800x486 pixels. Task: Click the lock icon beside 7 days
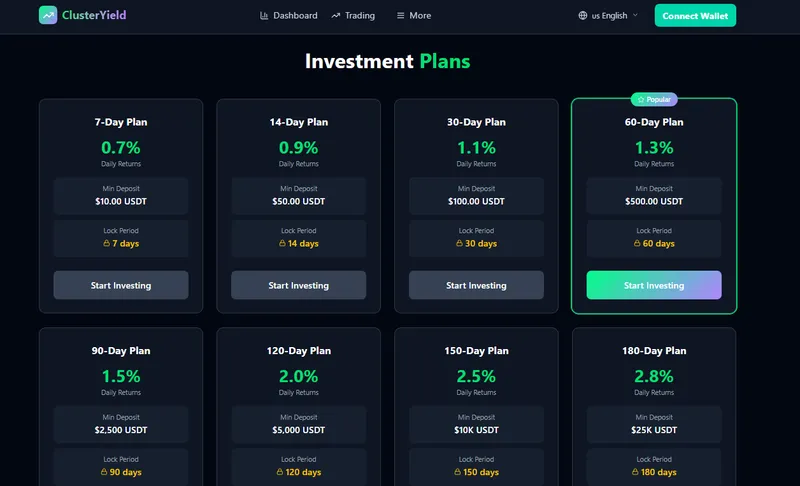click(107, 243)
